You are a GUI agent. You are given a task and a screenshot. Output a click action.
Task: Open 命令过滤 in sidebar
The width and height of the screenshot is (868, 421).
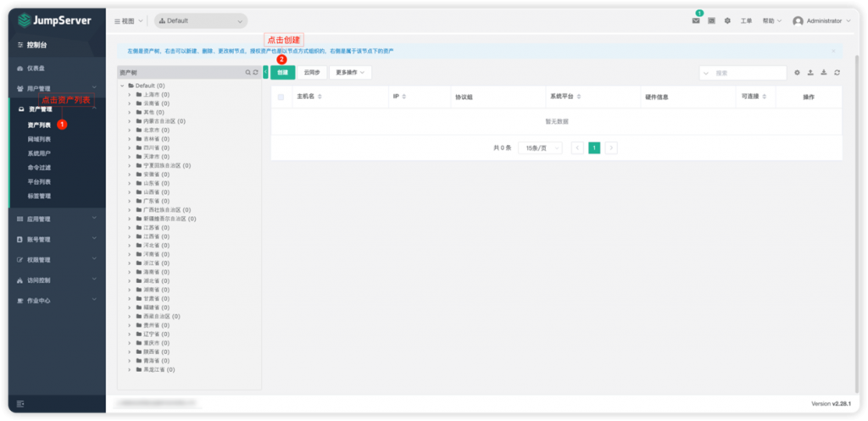39,168
